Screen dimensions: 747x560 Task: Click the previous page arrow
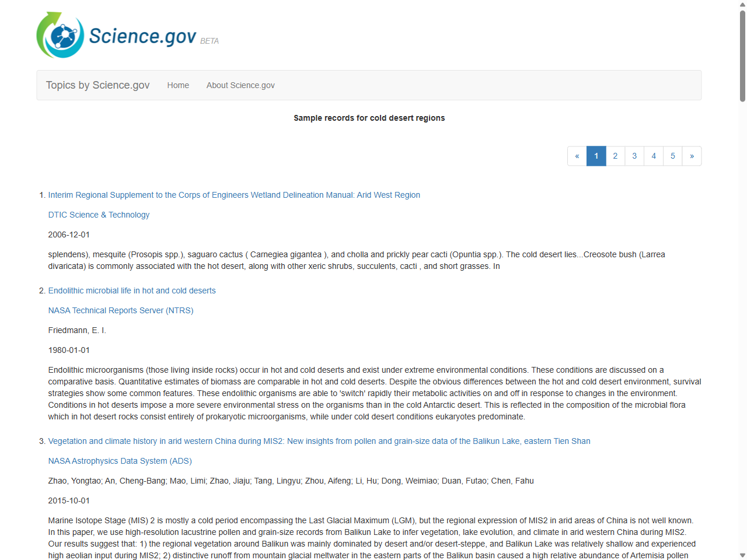(577, 156)
